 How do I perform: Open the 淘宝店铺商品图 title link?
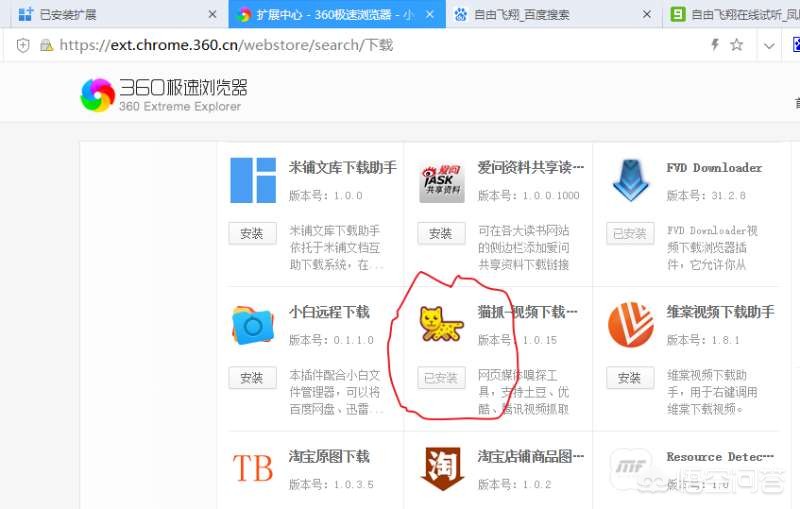(x=531, y=456)
